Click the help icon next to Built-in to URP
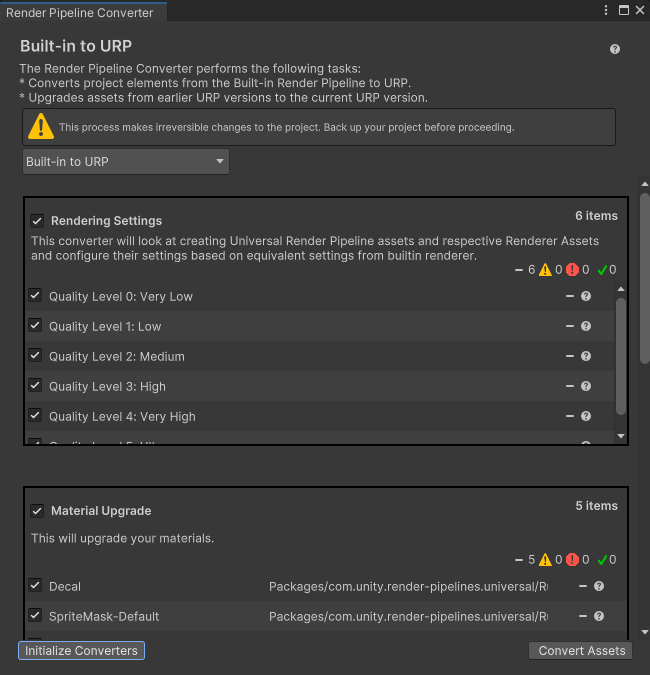 [615, 49]
